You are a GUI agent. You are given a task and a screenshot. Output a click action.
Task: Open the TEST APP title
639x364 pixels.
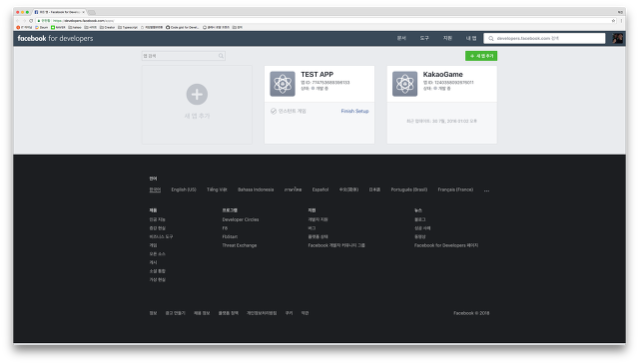318,75
